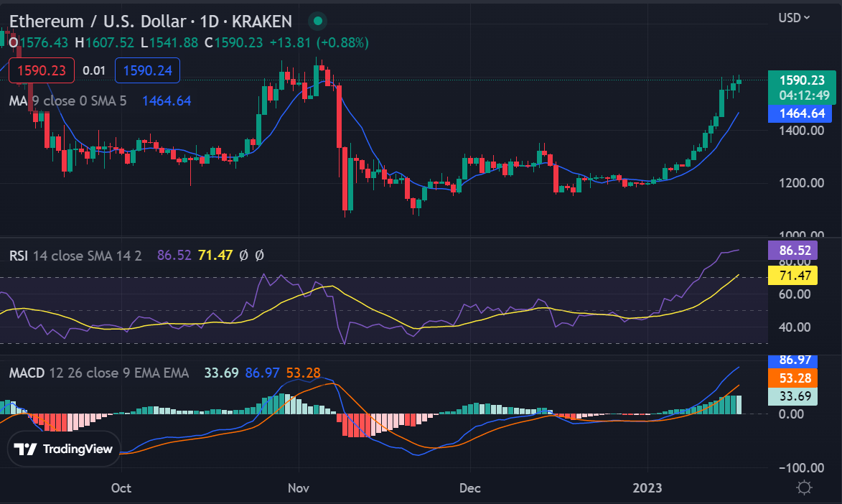
Task: Click the orange 53.28 MACD axis label
Action: 792,378
